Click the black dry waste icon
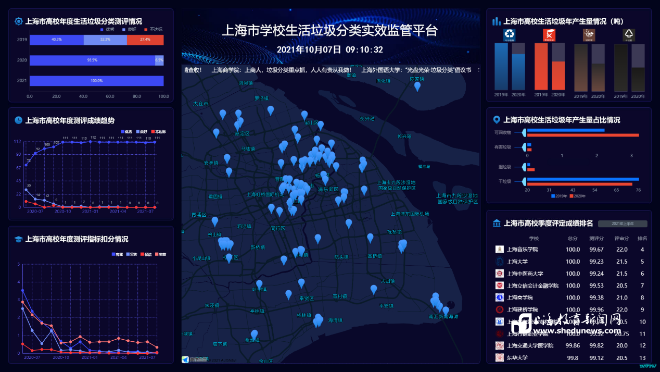660x372 pixels. (628, 35)
